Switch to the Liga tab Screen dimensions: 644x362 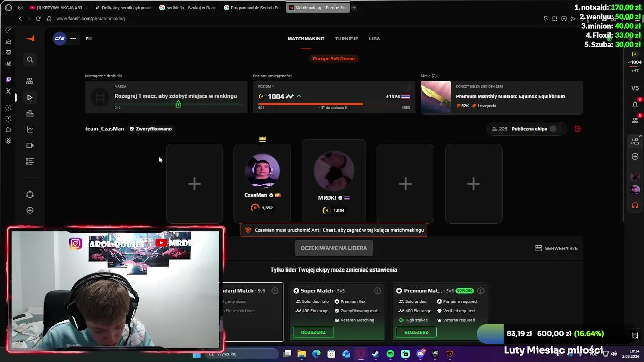374,39
